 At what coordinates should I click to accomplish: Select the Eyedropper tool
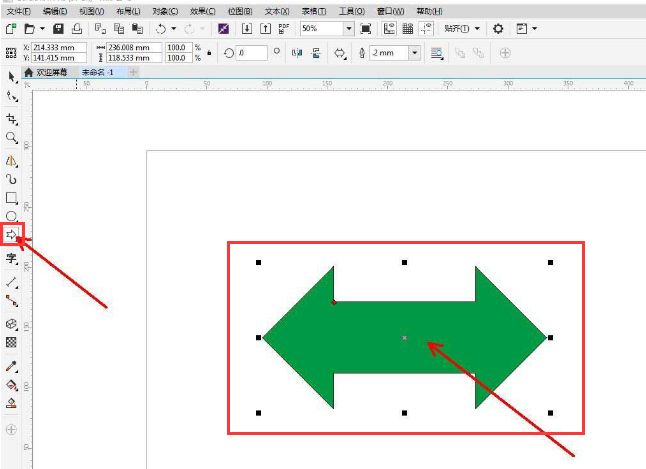(11, 366)
